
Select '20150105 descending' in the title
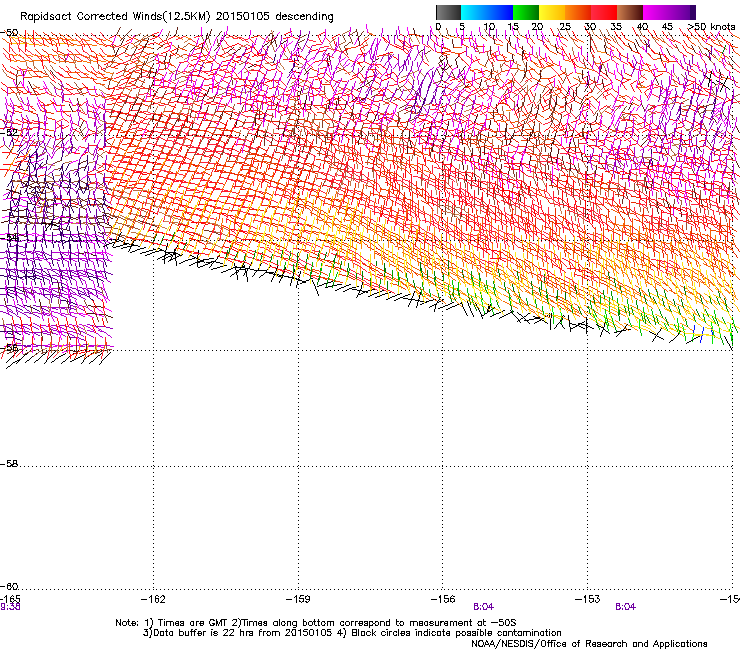pyautogui.click(x=275, y=17)
